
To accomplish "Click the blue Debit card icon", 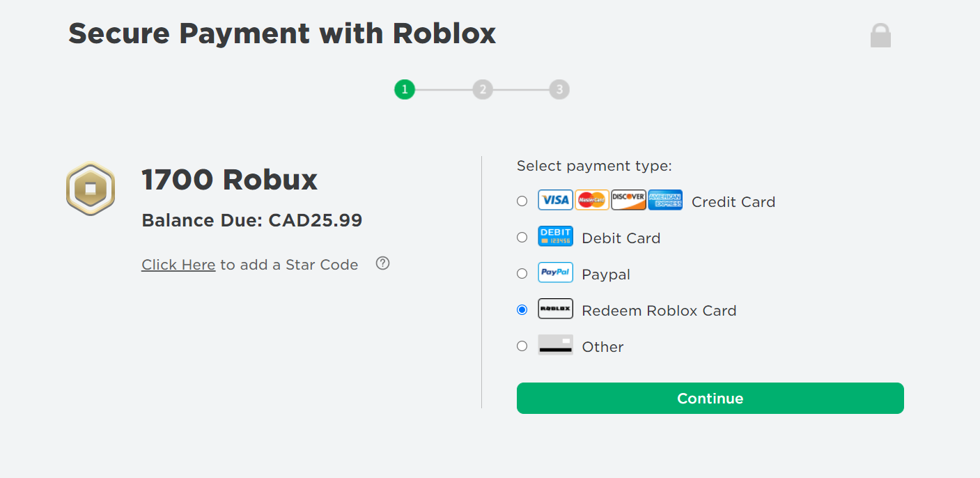I will click(555, 236).
